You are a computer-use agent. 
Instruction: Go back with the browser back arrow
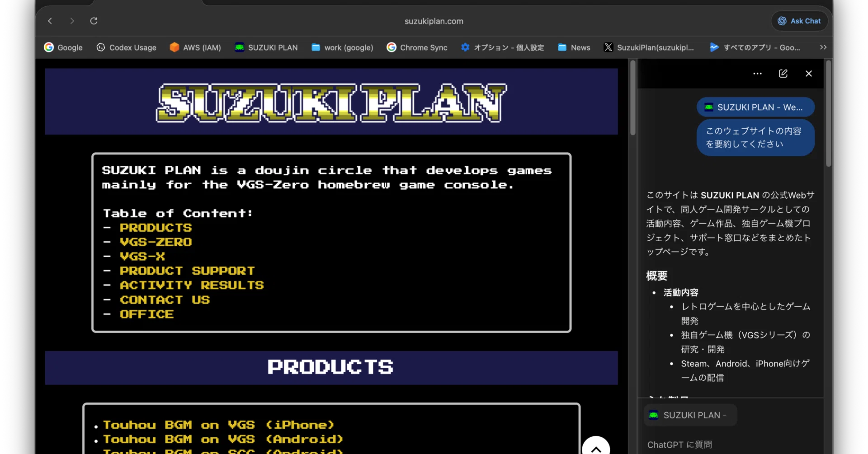click(50, 21)
